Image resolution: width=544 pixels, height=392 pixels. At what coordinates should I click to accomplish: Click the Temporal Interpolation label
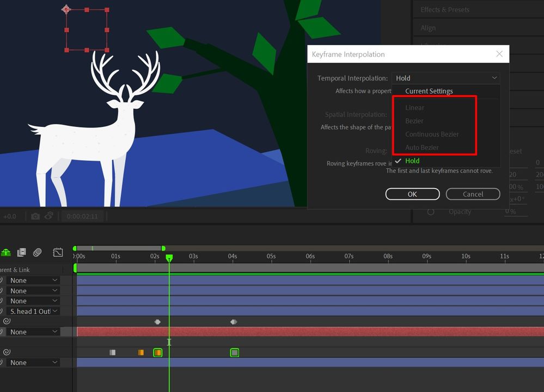click(352, 78)
